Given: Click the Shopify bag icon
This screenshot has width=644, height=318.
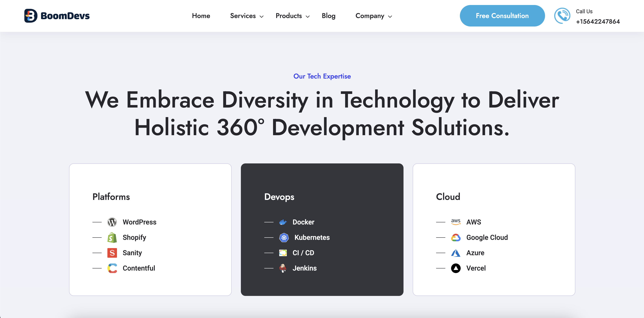Looking at the screenshot, I should point(112,237).
